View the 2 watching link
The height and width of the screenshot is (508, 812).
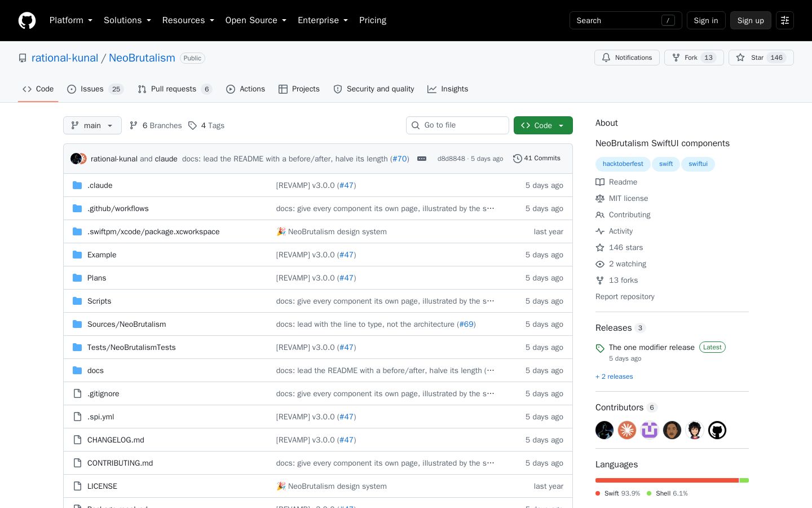coord(621,264)
